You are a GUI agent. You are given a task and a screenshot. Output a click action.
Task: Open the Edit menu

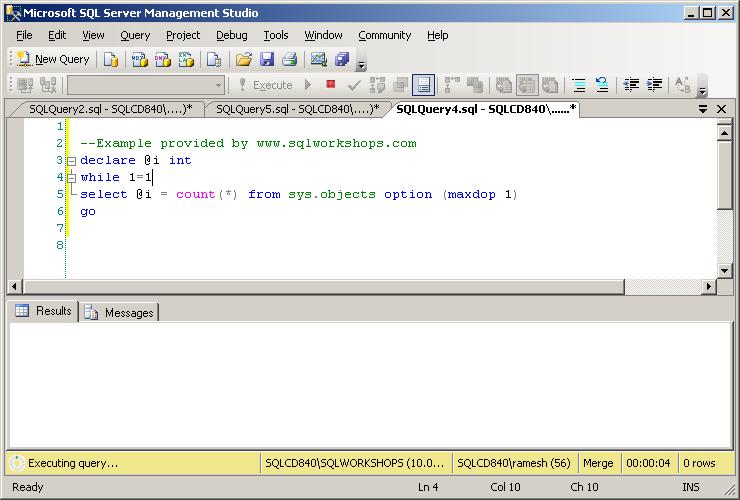[x=57, y=35]
